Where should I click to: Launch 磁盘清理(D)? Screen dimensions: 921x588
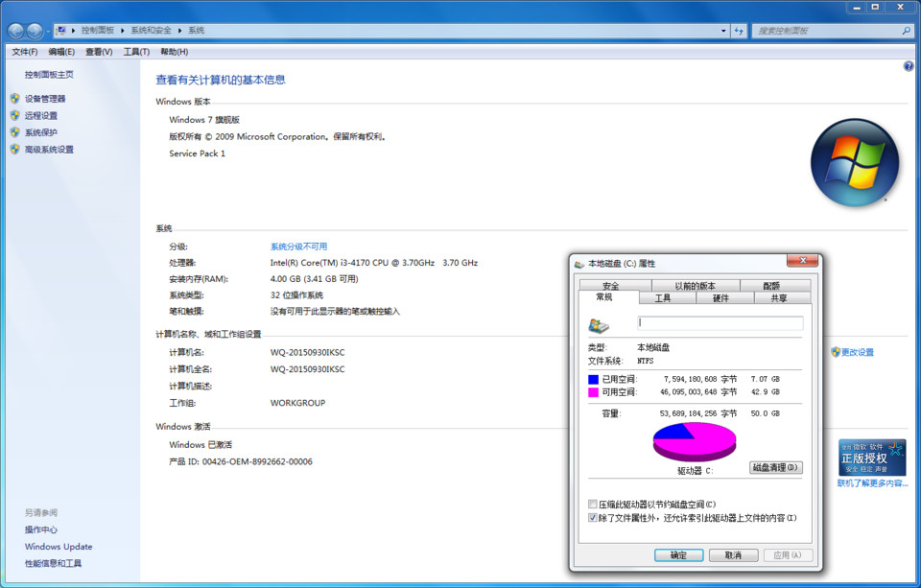(775, 467)
